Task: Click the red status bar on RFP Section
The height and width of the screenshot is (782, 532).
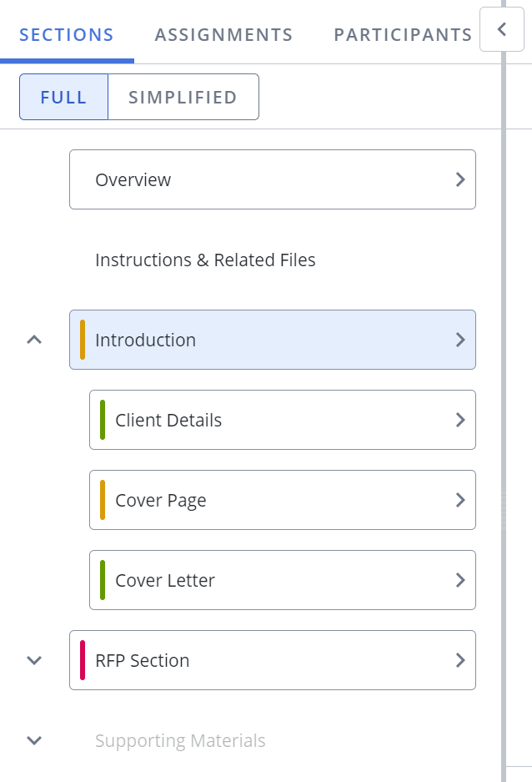Action: [83, 660]
